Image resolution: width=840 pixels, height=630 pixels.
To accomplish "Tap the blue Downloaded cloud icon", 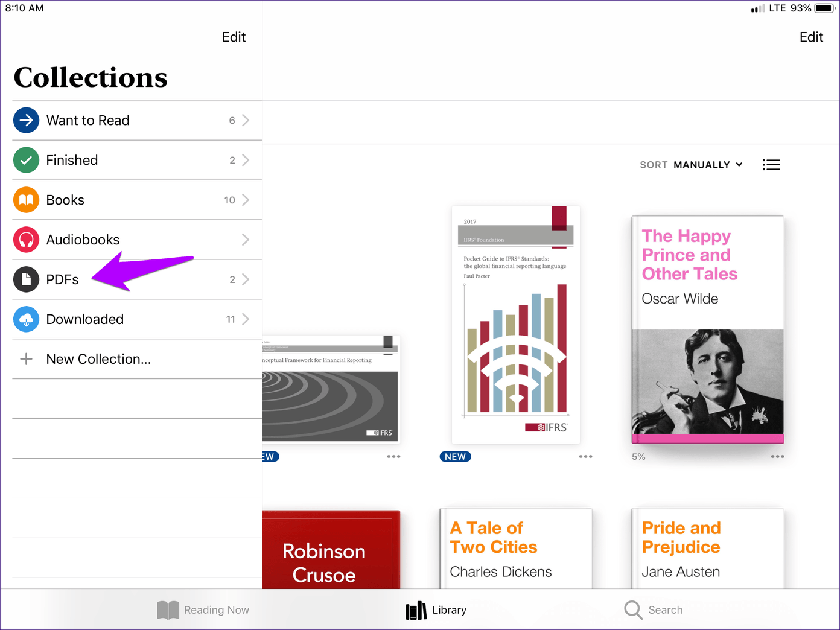I will pos(26,319).
